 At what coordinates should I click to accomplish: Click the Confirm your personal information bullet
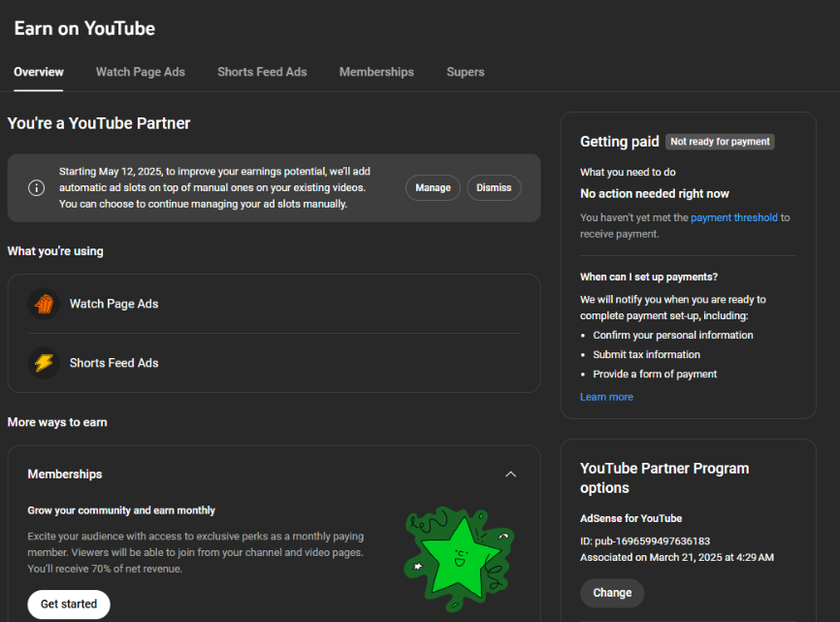point(673,336)
